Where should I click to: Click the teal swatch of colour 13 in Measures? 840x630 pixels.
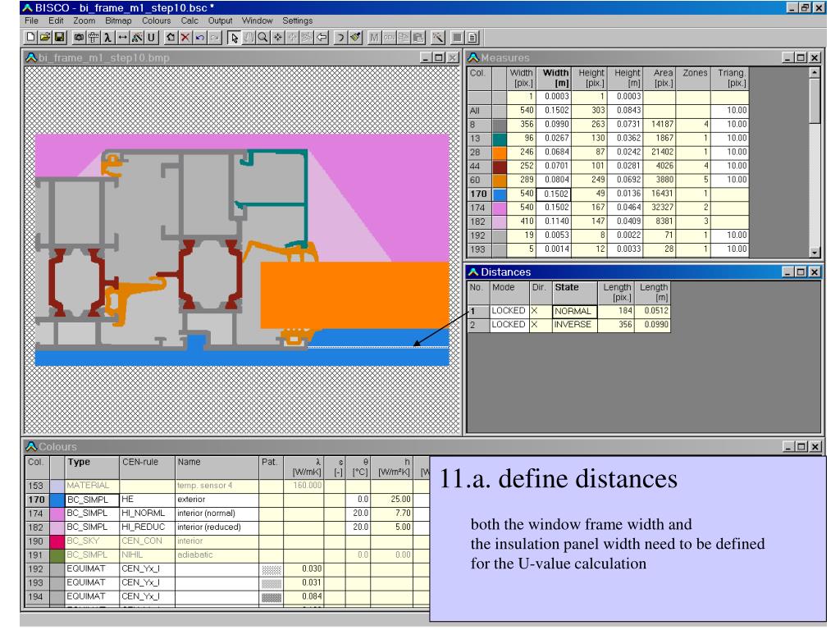point(500,138)
